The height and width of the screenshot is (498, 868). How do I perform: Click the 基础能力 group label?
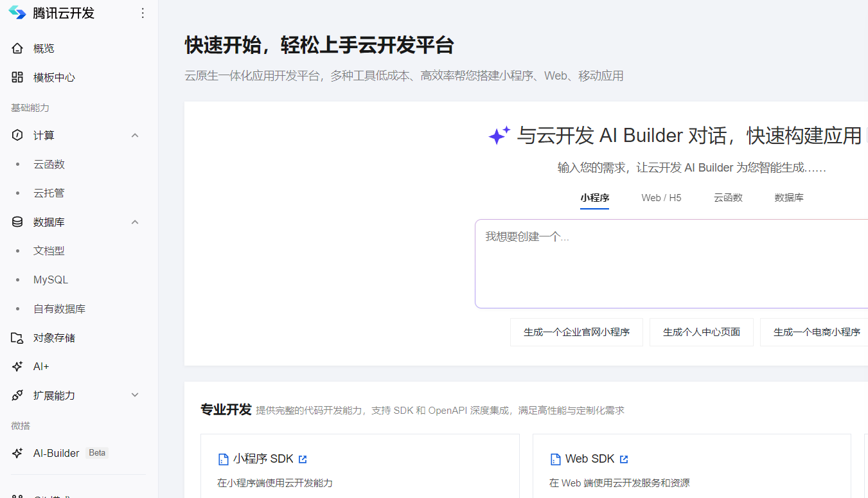click(30, 107)
